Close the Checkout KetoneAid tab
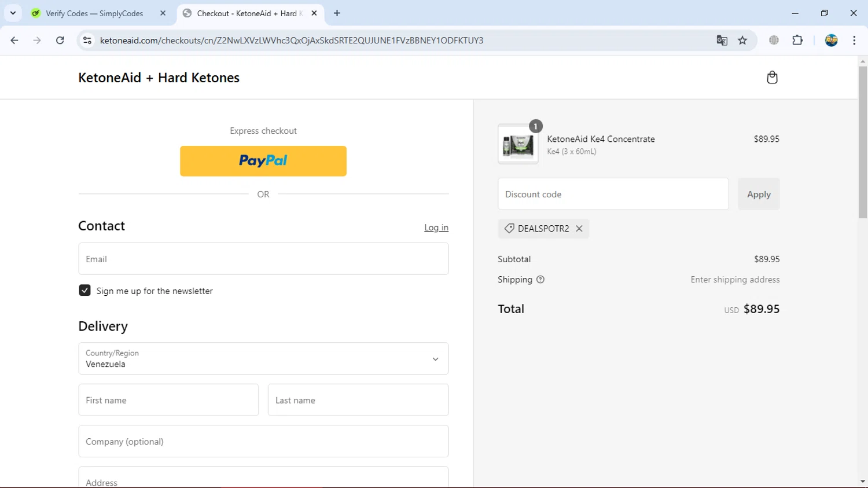The image size is (868, 488). 314,13
